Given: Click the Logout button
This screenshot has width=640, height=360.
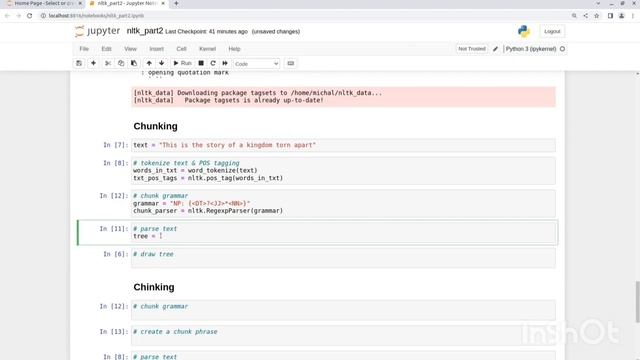Looking at the screenshot, I should (x=552, y=31).
